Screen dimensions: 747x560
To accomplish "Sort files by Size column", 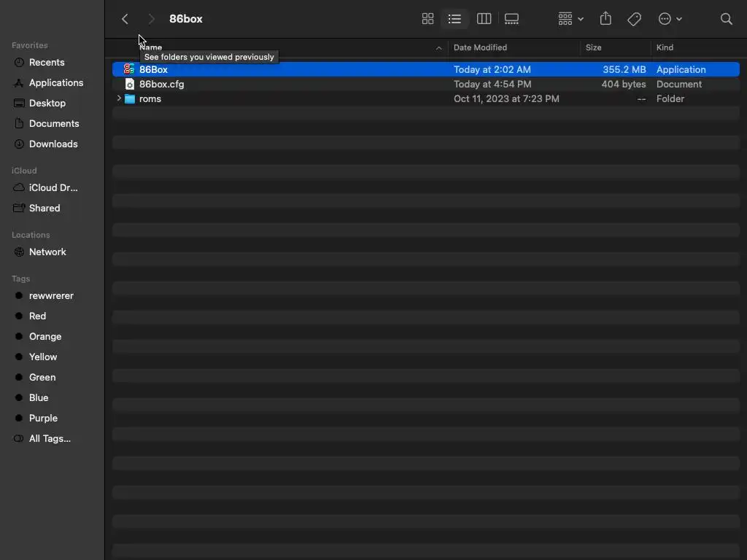I will 594,47.
